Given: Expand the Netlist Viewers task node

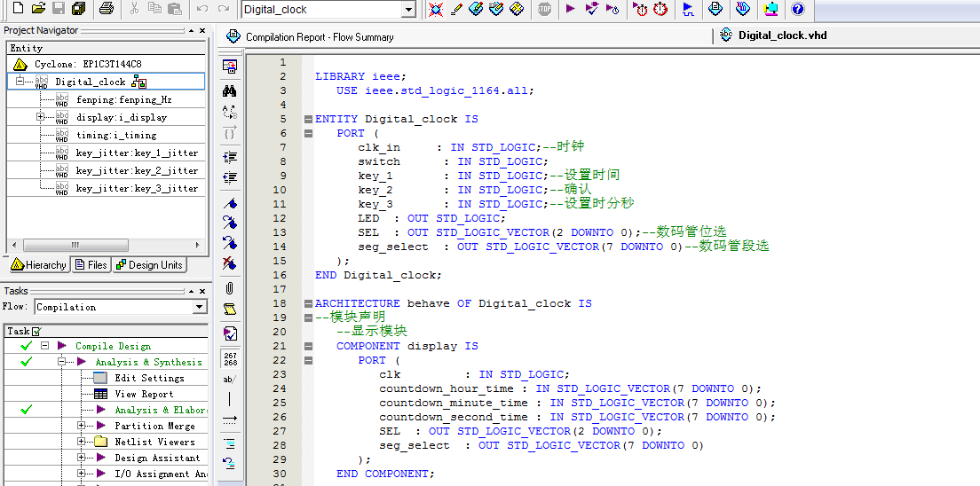Looking at the screenshot, I should [x=82, y=442].
